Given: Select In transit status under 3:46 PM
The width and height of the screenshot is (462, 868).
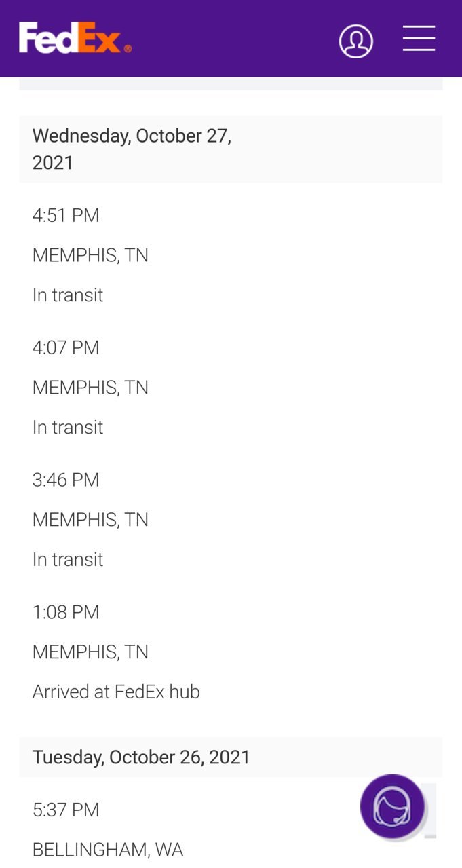Looking at the screenshot, I should pyautogui.click(x=68, y=559).
